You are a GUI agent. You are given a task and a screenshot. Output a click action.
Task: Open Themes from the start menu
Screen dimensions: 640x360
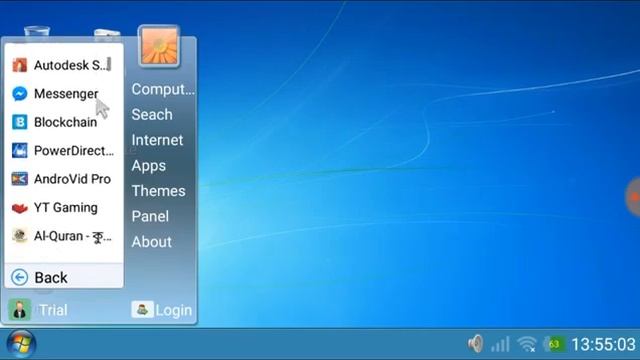click(158, 191)
